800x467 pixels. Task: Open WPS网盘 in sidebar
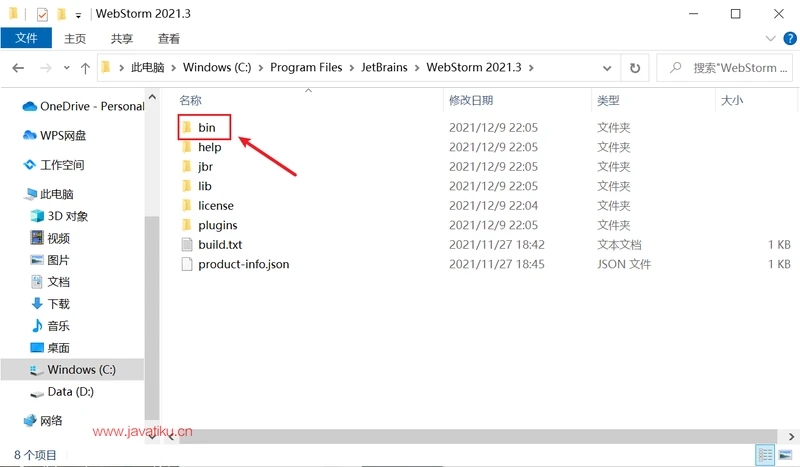(x=55, y=135)
